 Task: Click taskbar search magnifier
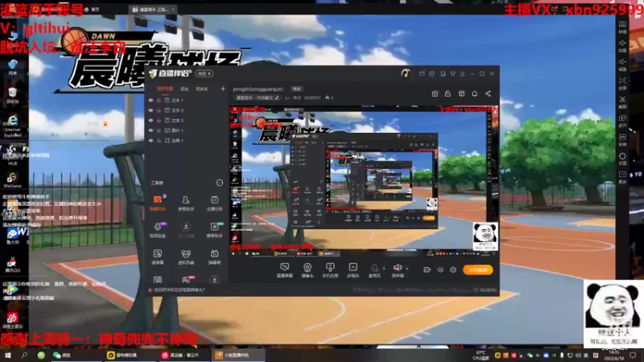click(24, 355)
